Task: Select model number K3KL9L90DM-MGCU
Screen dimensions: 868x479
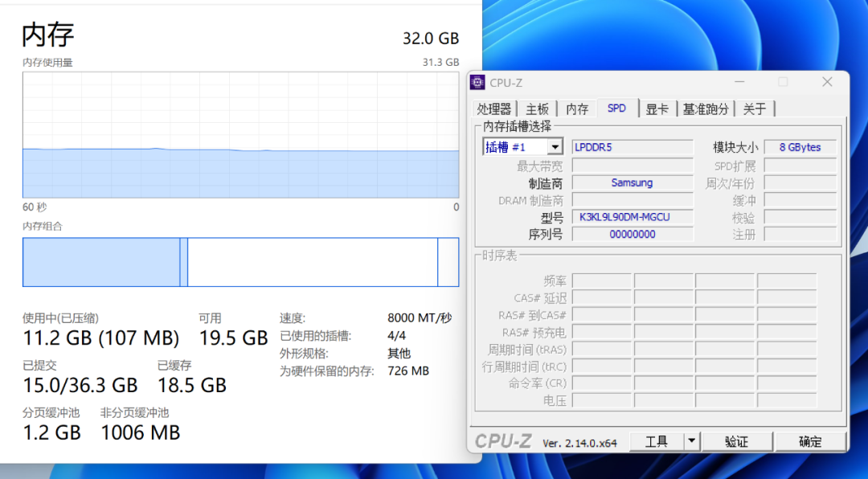Action: tap(633, 217)
